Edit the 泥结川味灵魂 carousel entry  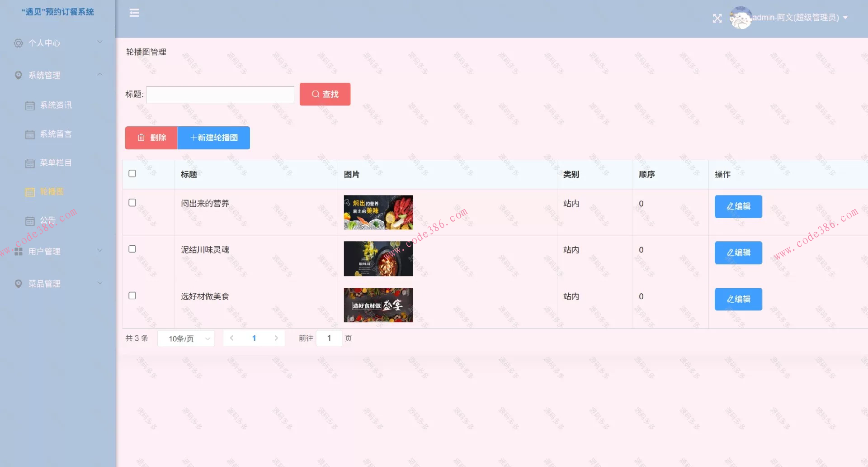click(x=738, y=253)
